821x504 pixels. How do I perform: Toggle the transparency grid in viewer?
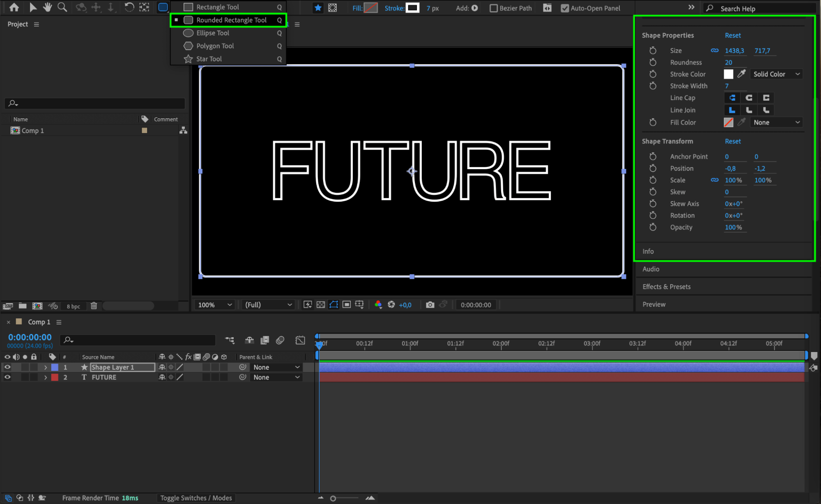tap(321, 305)
